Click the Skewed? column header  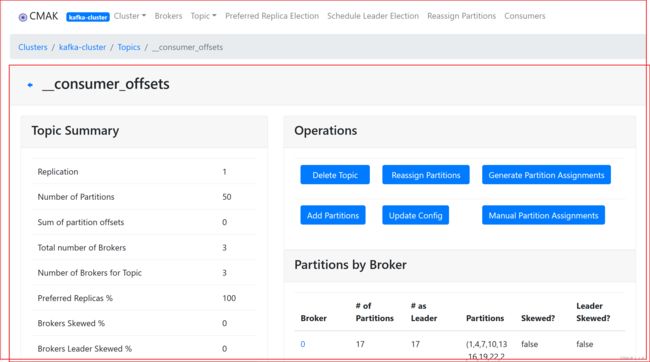[x=538, y=318]
